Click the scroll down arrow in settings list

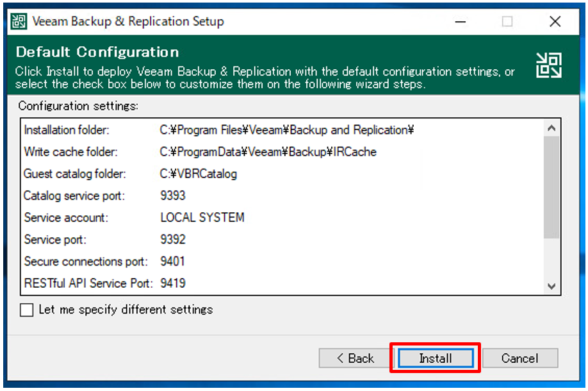pyautogui.click(x=551, y=287)
